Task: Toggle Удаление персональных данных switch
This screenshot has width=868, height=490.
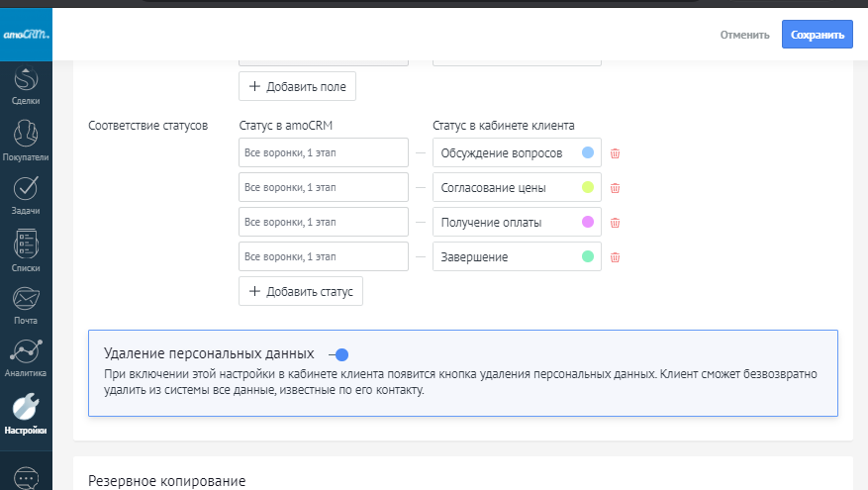Action: [338, 354]
